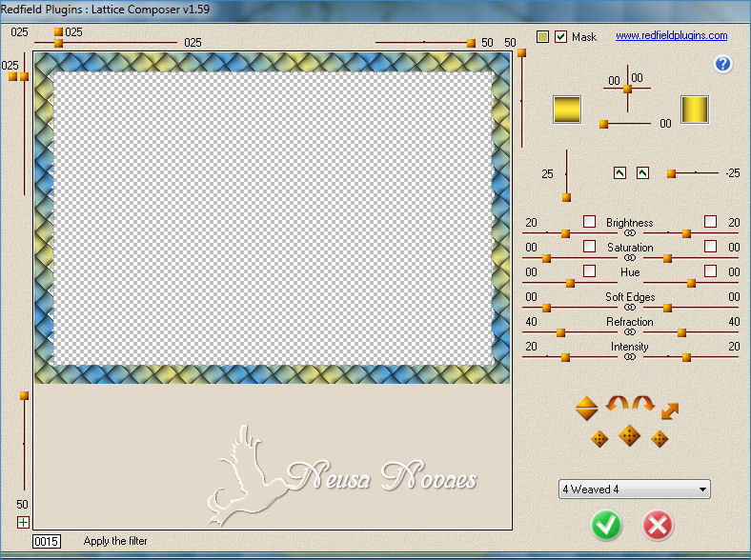Tick the right Brightness checkbox
The width and height of the screenshot is (751, 560).
click(x=711, y=221)
